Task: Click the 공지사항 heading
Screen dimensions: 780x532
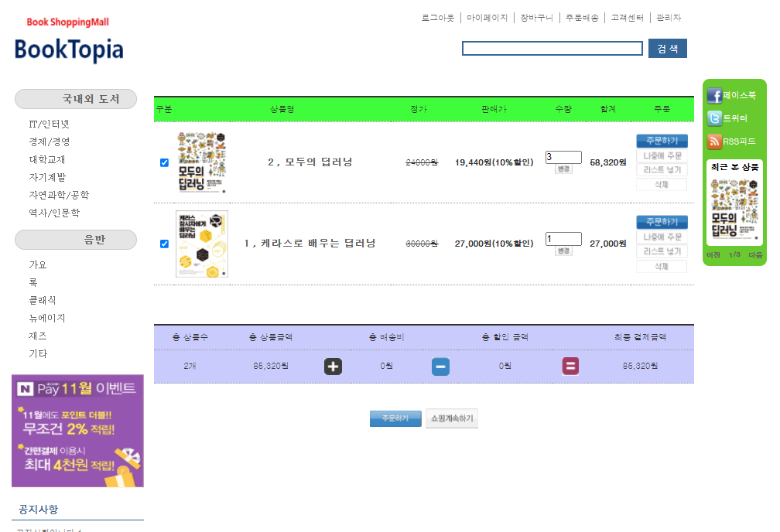Action: click(x=39, y=509)
